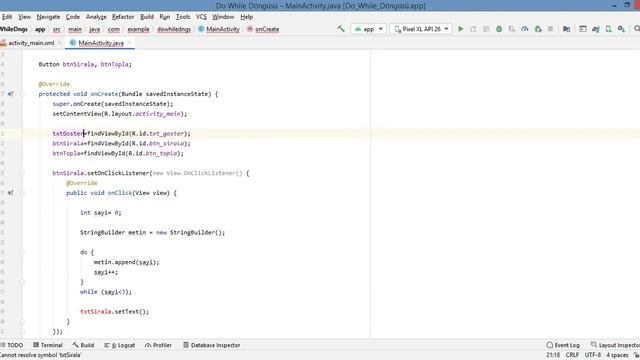Open the Profiler tool window
Viewport: 640px width, 360px height.
(158, 345)
